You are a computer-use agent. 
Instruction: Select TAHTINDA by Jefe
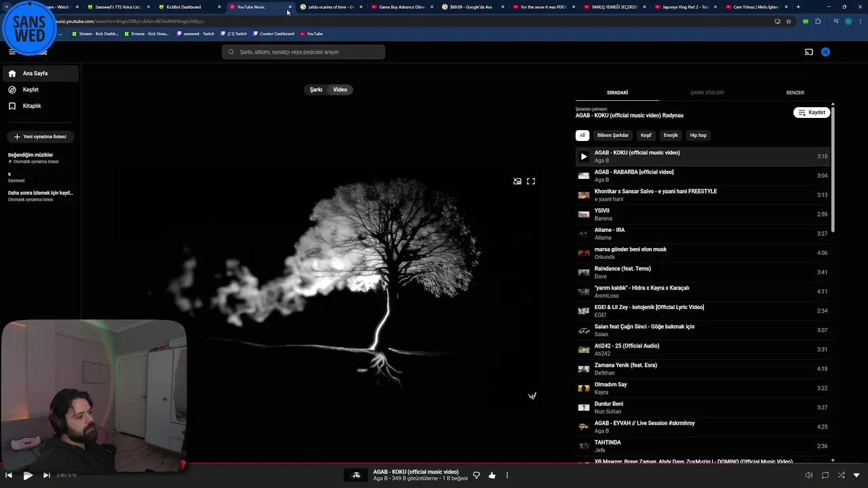(703, 446)
